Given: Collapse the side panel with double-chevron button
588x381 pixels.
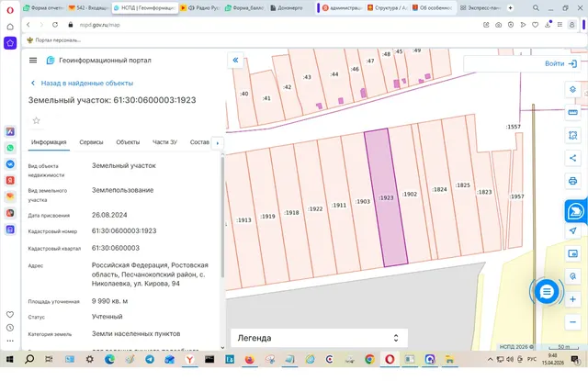Looking at the screenshot, I should (x=235, y=60).
